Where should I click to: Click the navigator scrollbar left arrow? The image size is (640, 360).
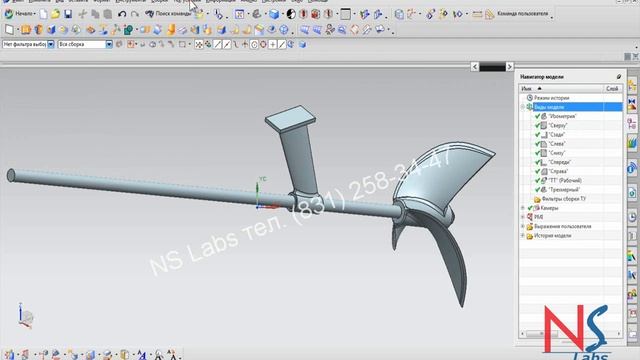click(x=522, y=334)
